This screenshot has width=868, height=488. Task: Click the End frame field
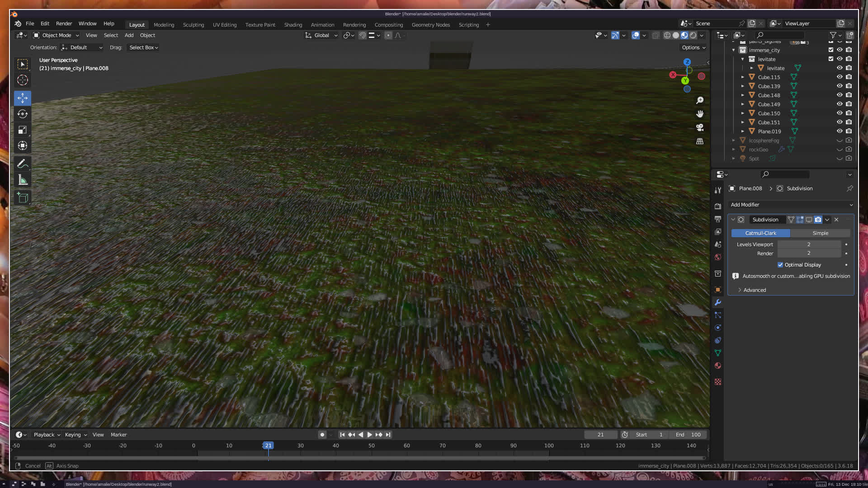click(689, 435)
